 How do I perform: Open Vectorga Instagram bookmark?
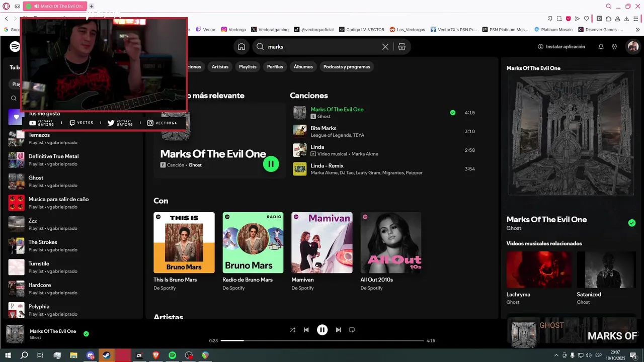point(233,30)
